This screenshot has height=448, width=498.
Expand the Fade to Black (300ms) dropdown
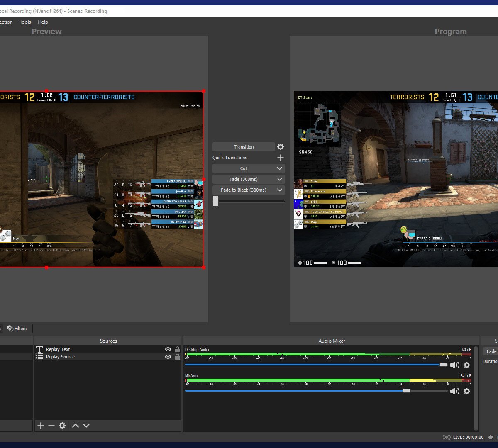[x=280, y=190]
